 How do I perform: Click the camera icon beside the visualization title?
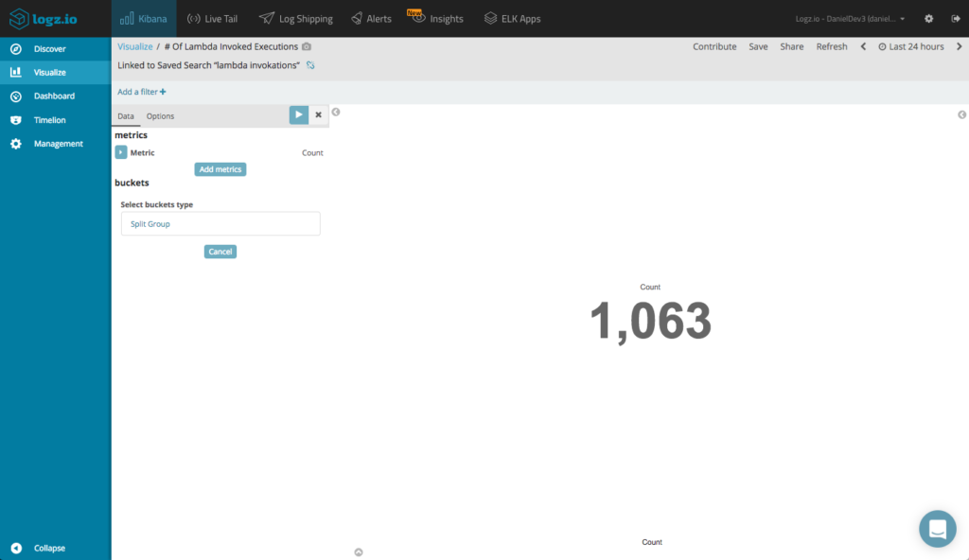pos(305,45)
